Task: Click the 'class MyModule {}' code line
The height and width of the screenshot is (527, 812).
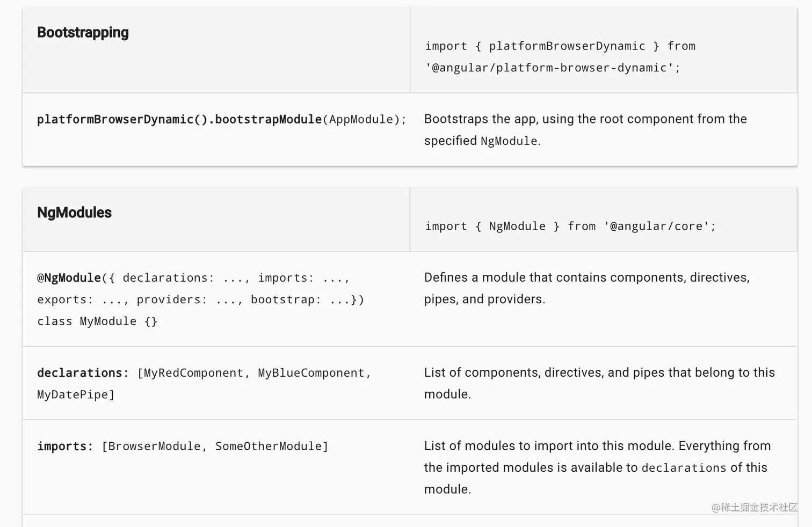Action: [x=97, y=321]
